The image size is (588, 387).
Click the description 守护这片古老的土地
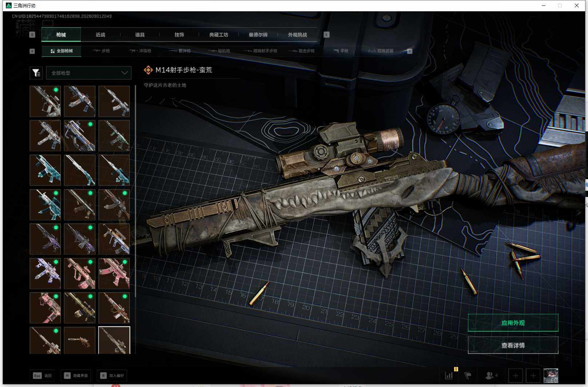tap(165, 85)
